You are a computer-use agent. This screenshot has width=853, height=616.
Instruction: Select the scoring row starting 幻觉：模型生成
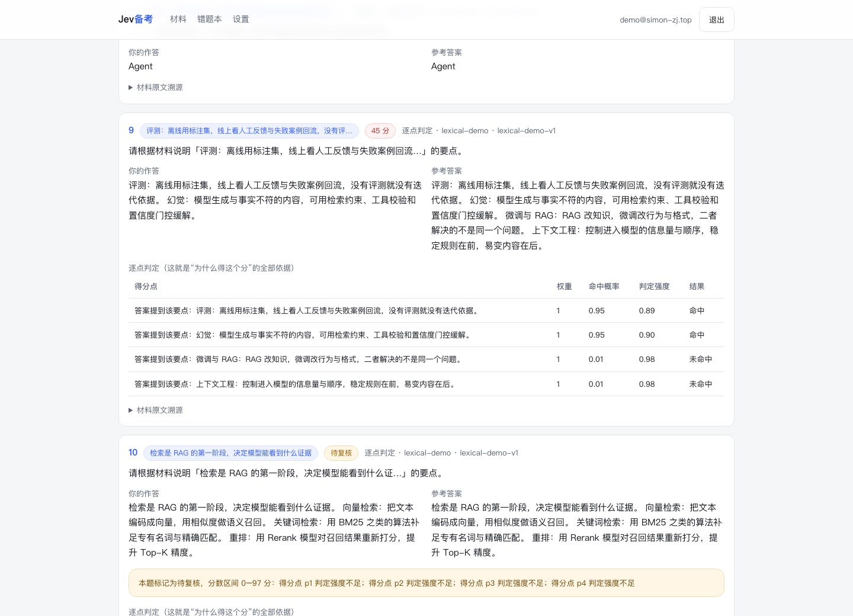point(426,335)
